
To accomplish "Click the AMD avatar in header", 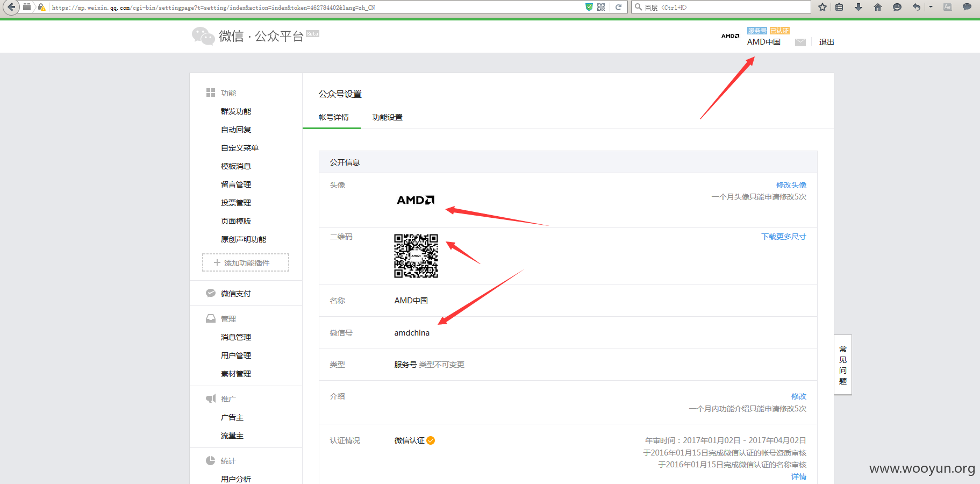I will (730, 36).
